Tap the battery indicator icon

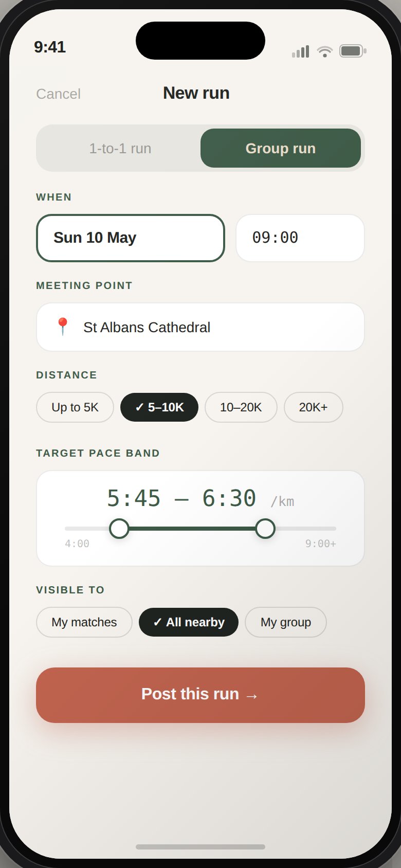coord(353,51)
